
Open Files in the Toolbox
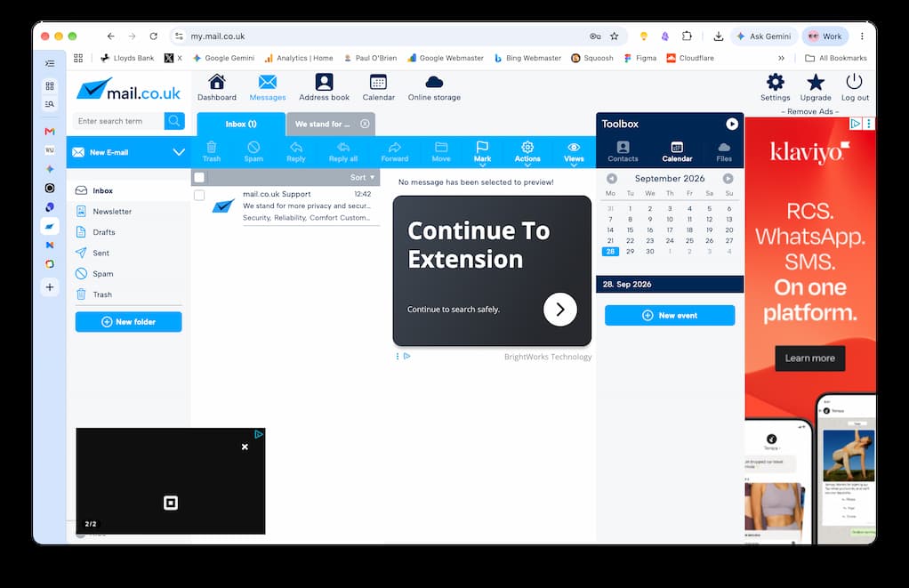tap(724, 152)
